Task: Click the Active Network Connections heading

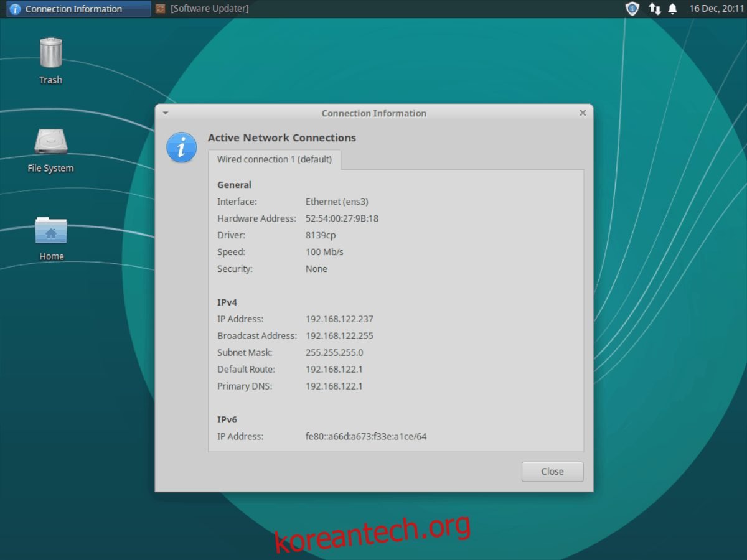Action: tap(281, 138)
